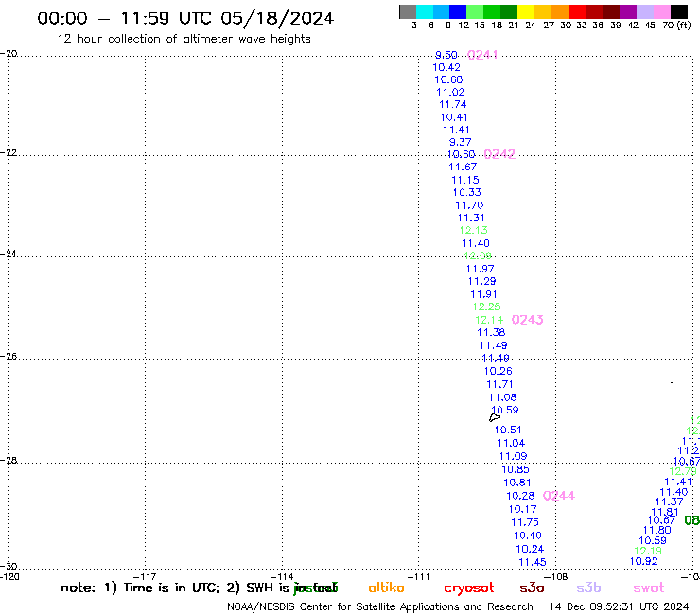
Task: Click the wave height value 11.45
Action: pos(533,562)
